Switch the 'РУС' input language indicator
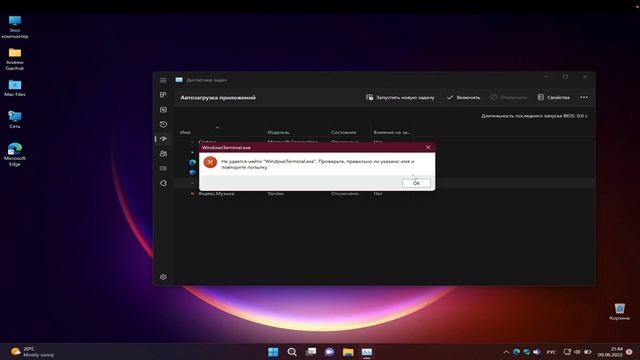640x360 pixels. [x=551, y=352]
